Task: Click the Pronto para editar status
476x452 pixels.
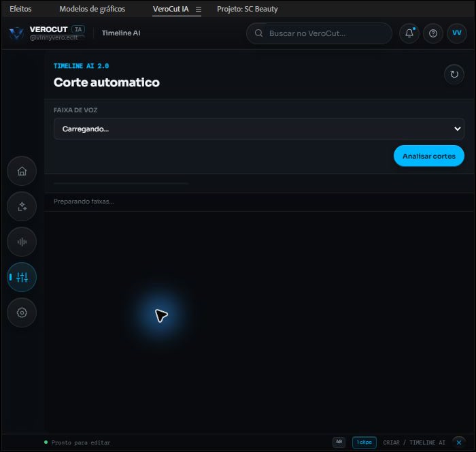Action: pos(81,442)
